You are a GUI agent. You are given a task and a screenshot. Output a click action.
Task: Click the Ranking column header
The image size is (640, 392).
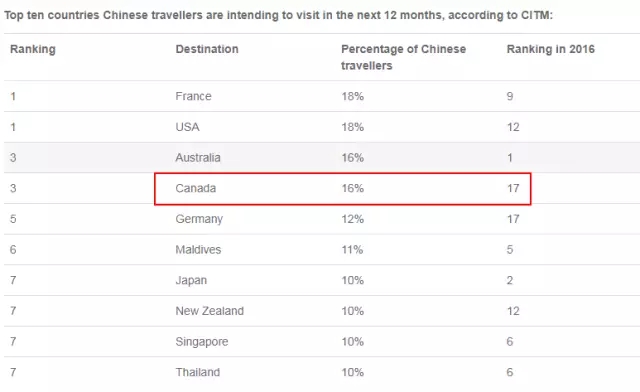pos(33,49)
